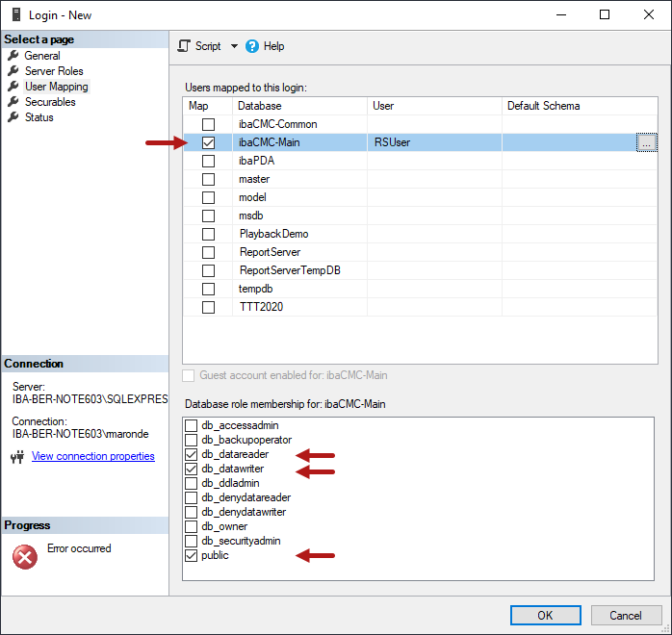672x635 pixels.
Task: Open the Script dropdown arrow
Action: point(234,46)
